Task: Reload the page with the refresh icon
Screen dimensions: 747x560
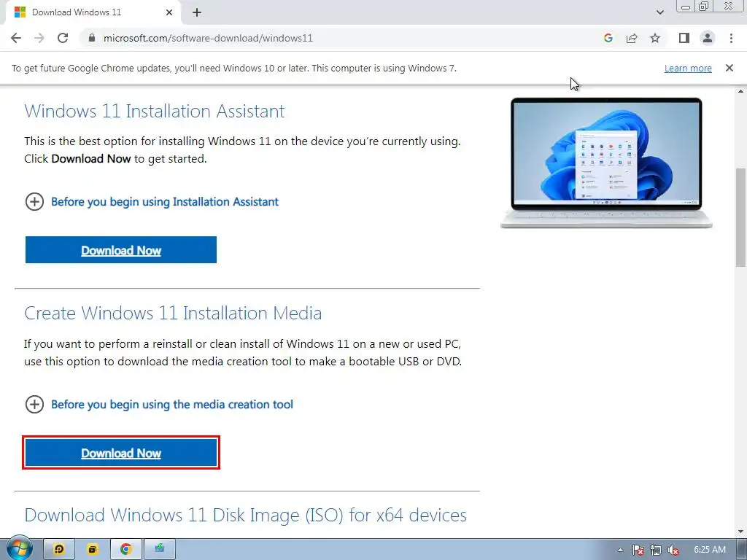Action: 63,38
